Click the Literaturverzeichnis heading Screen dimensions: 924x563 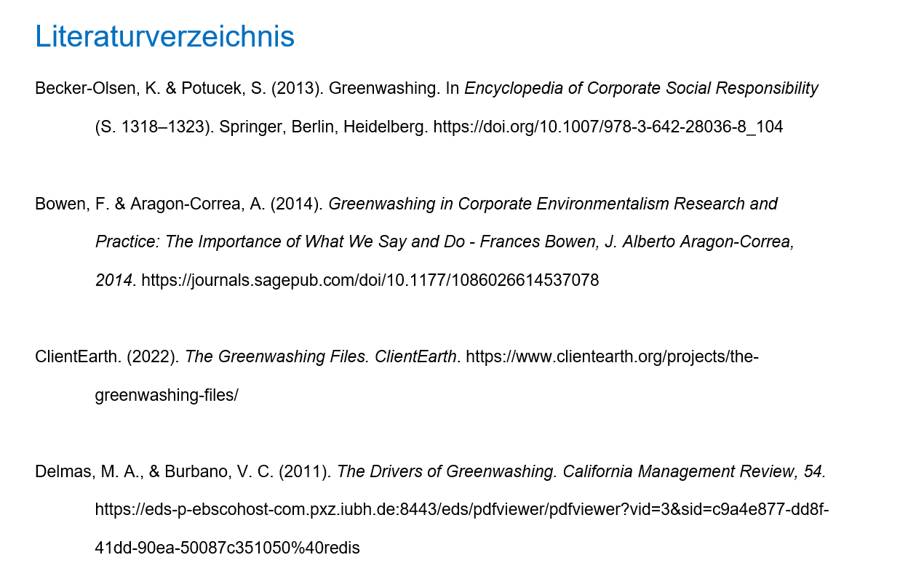click(164, 36)
